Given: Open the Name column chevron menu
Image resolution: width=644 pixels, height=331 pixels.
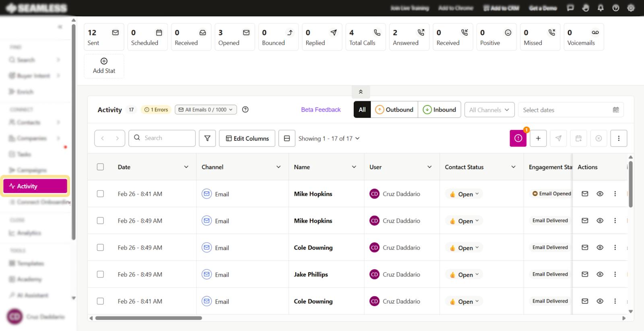Looking at the screenshot, I should coord(354,167).
